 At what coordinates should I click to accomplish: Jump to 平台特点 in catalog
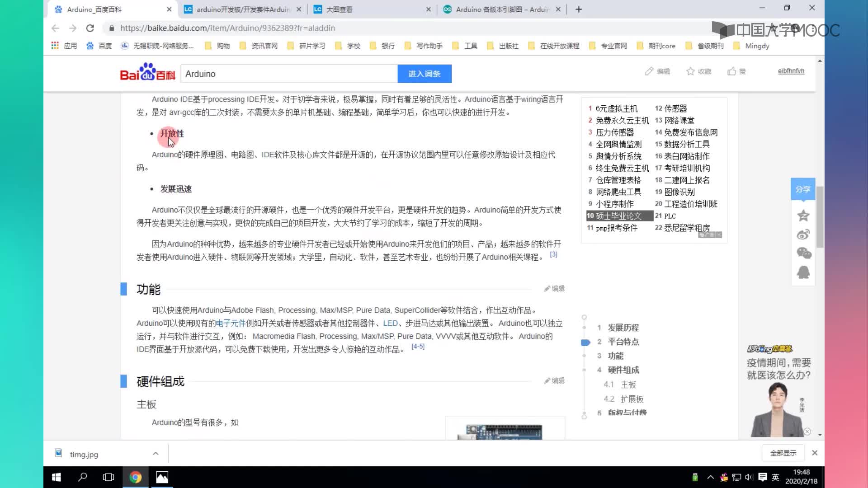[x=623, y=342]
